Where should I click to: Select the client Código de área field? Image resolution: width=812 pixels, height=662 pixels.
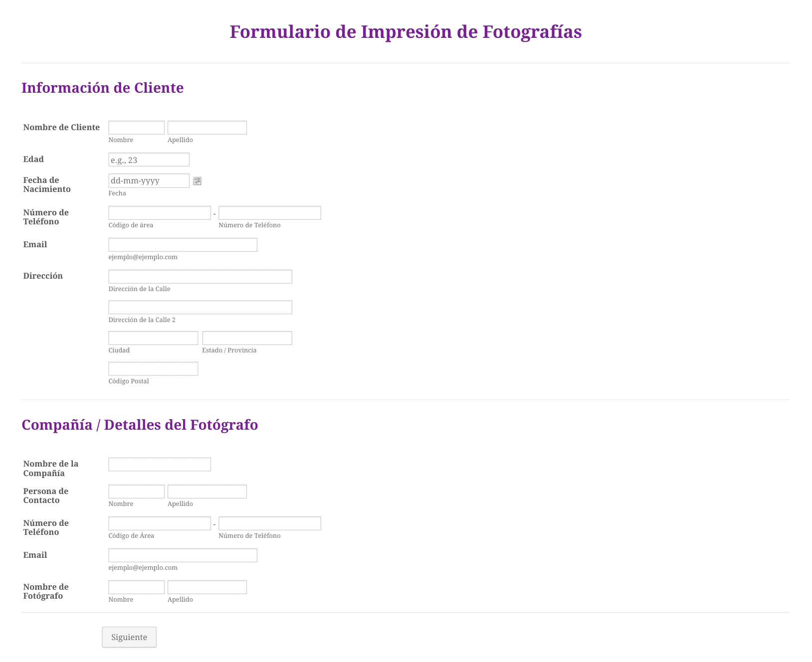[x=160, y=213]
